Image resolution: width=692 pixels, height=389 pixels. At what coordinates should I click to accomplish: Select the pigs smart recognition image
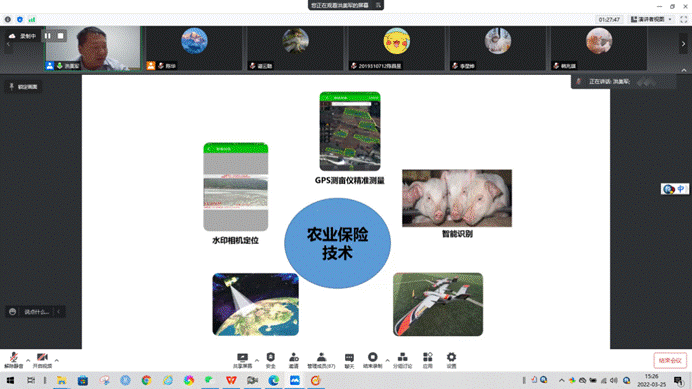pos(457,198)
